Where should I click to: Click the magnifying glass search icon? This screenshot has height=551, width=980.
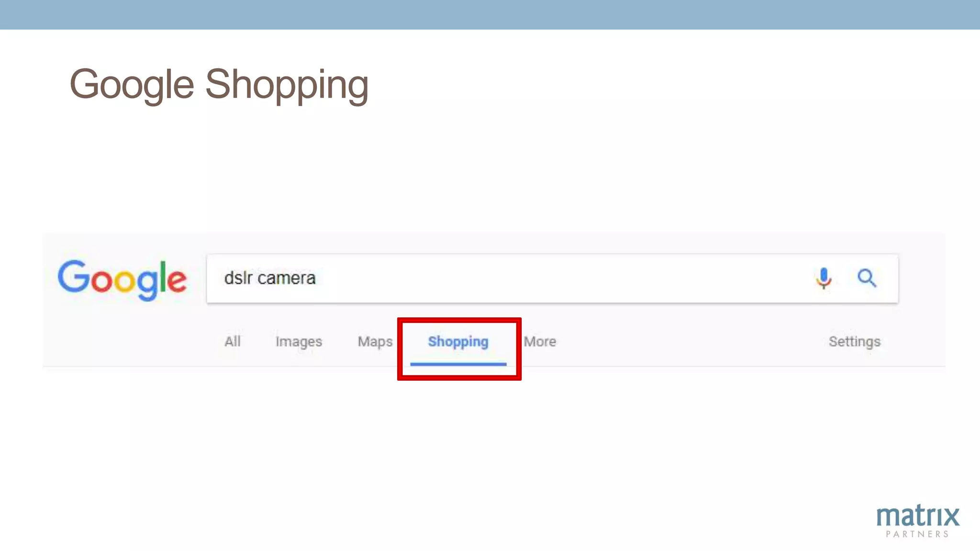click(867, 278)
